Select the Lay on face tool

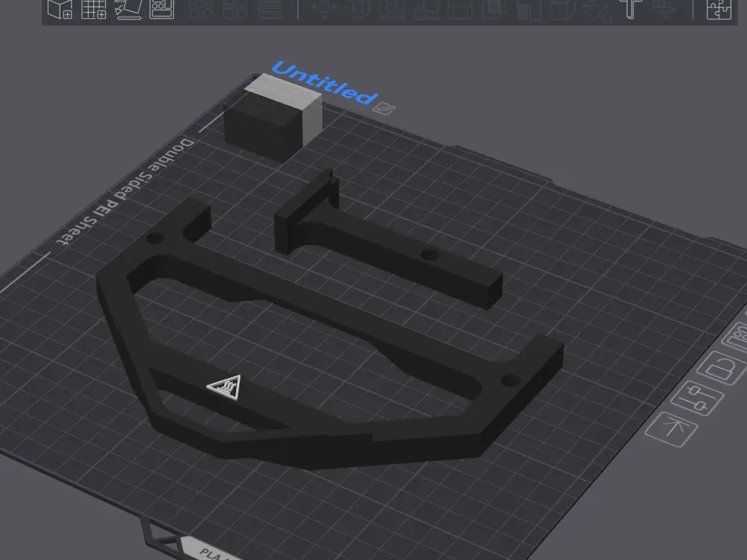click(427, 9)
